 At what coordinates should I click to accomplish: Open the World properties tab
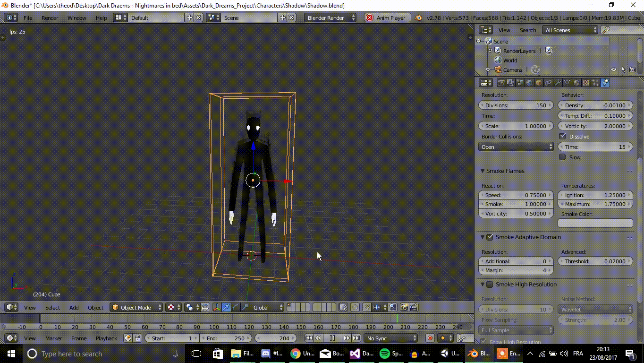(x=529, y=83)
